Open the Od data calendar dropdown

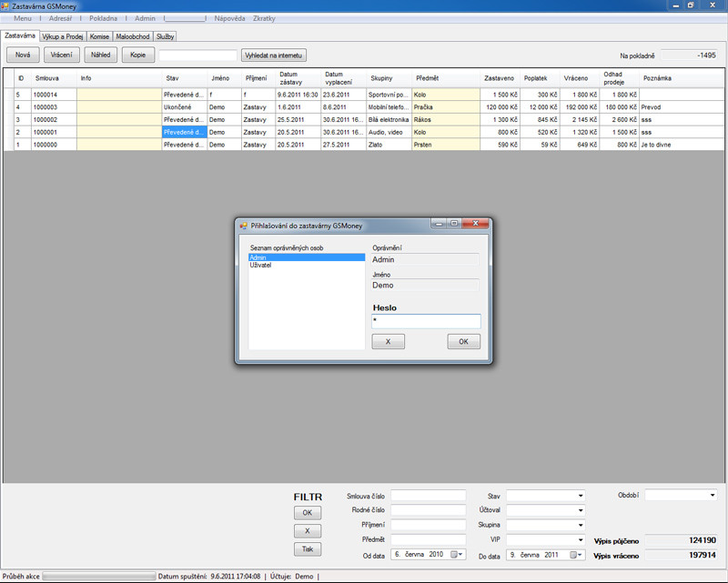point(458,555)
